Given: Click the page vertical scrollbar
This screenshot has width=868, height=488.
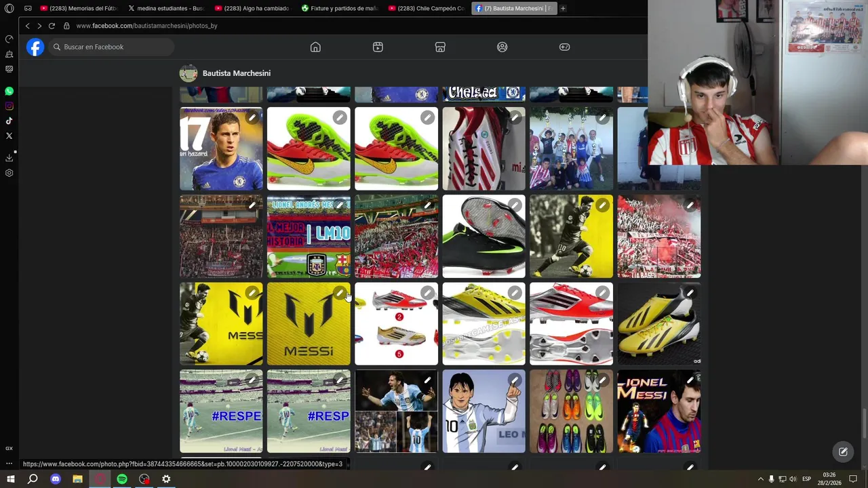Looking at the screenshot, I should tap(863, 424).
